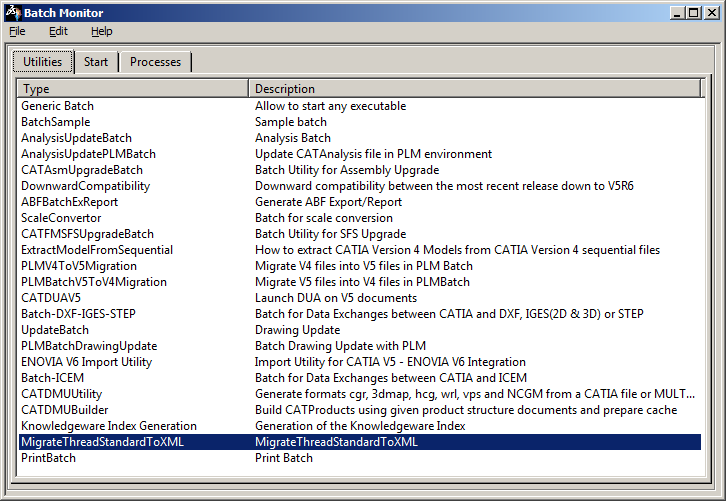
Task: Select the Generic Batch utility row
Action: tap(58, 106)
